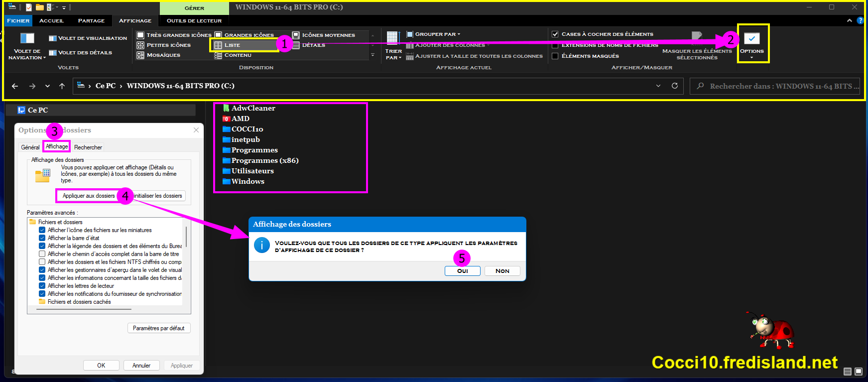Choose Grandes icônes layout
This screenshot has width=868, height=382.
pos(245,35)
